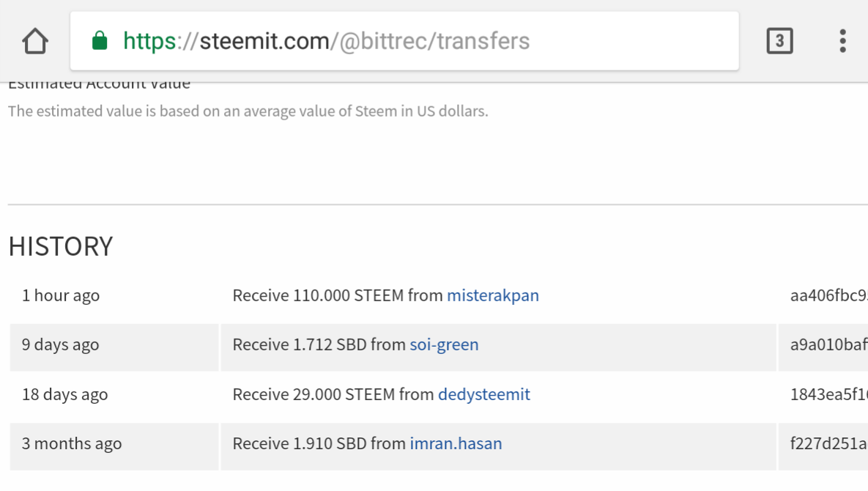Click the estimated value description text

[248, 111]
